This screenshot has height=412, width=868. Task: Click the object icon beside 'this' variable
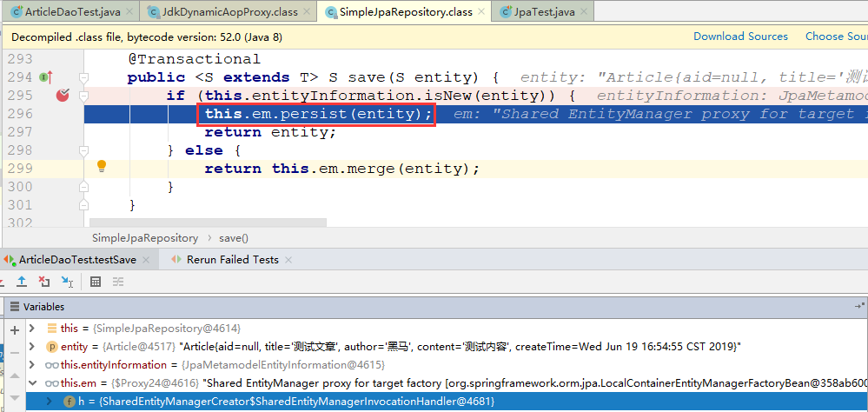tap(52, 329)
